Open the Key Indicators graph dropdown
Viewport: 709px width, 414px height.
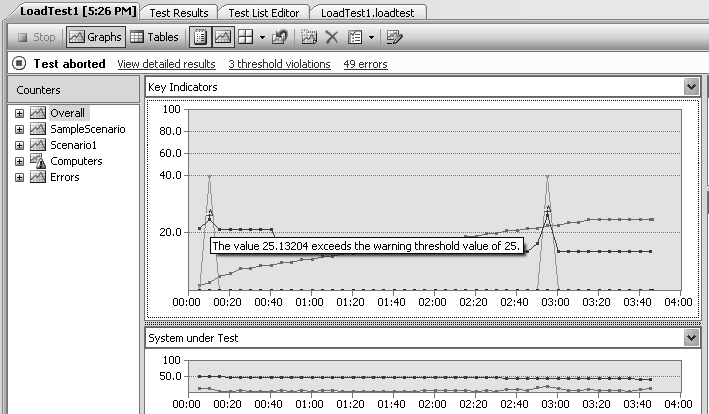691,86
